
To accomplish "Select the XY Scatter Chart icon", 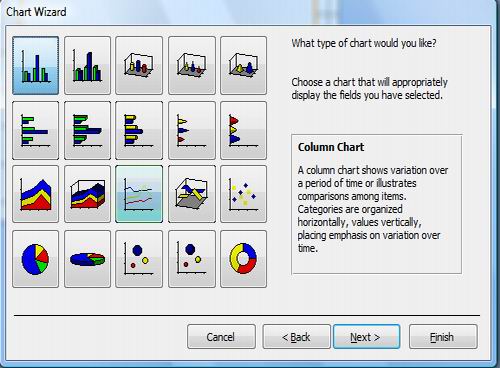I will click(243, 194).
